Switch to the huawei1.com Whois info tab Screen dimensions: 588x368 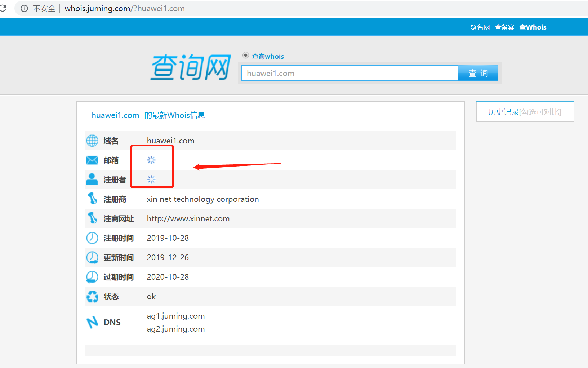click(x=148, y=115)
